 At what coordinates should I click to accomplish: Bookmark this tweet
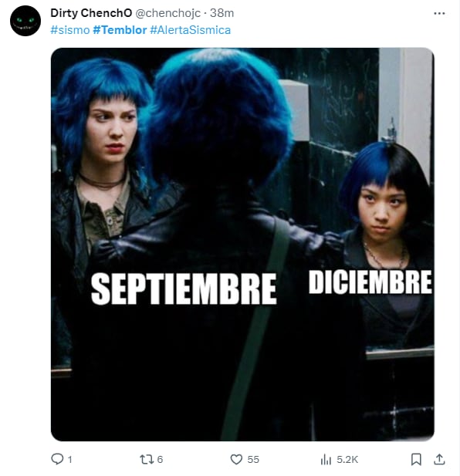[x=416, y=459]
